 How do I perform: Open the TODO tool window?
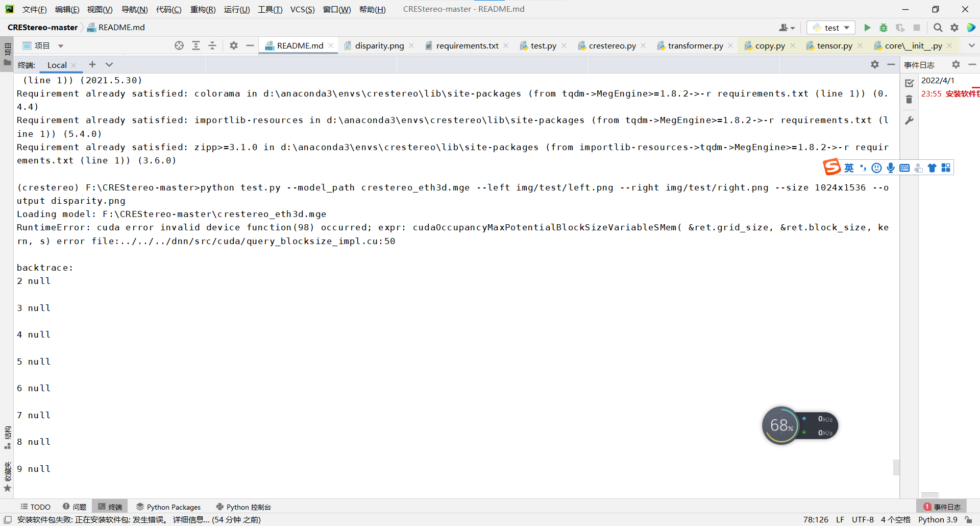36,507
